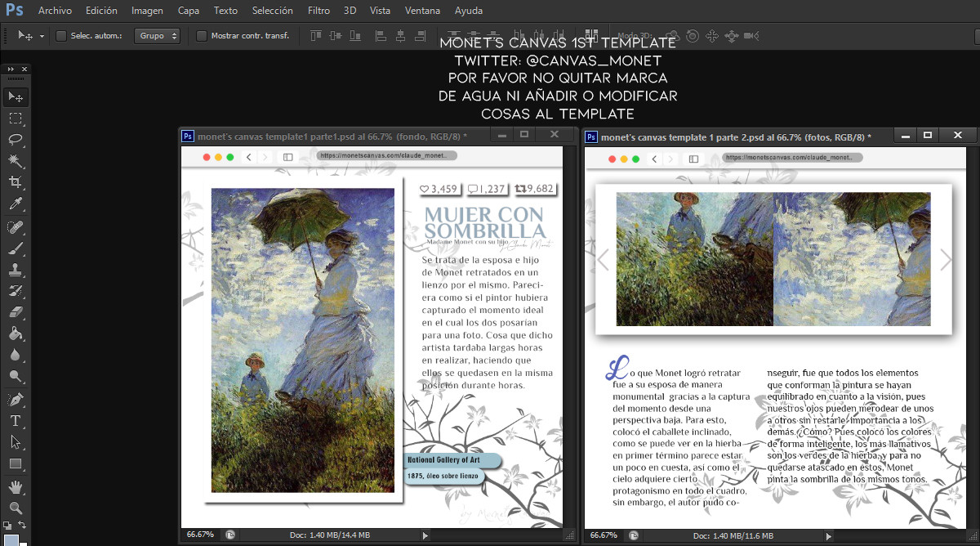Click the 3D roll mode icon

(x=693, y=36)
